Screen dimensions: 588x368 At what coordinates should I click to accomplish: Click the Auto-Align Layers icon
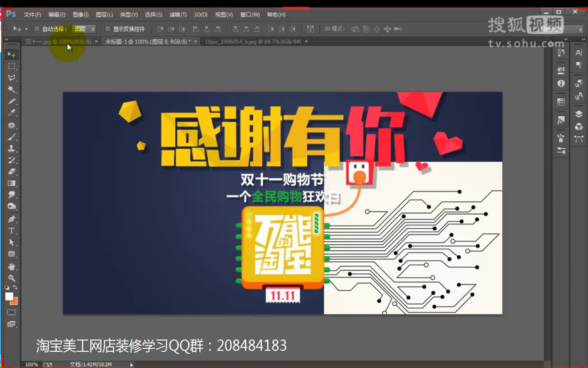(x=310, y=29)
